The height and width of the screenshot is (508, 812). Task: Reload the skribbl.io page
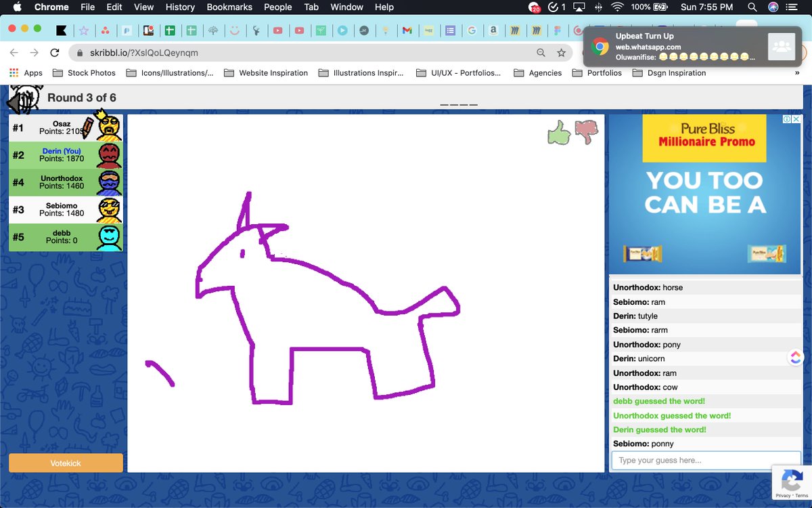[x=55, y=53]
